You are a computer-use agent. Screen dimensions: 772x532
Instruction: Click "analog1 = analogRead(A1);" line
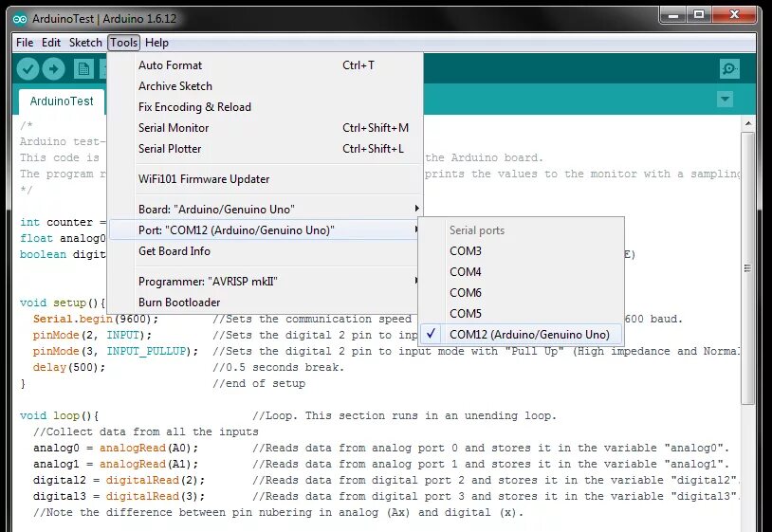(x=116, y=464)
